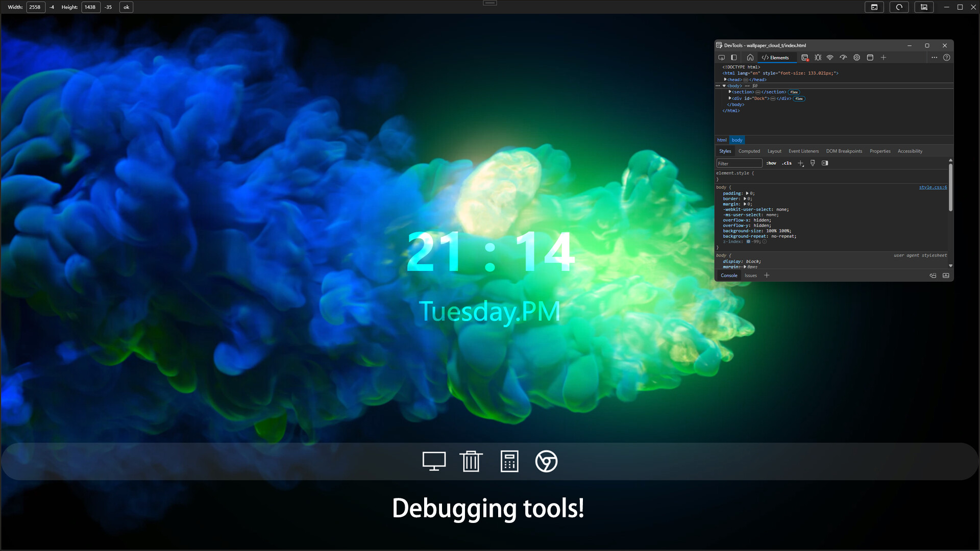Open the style.css:6 source link
Image resolution: width=980 pixels, height=551 pixels.
click(x=933, y=187)
